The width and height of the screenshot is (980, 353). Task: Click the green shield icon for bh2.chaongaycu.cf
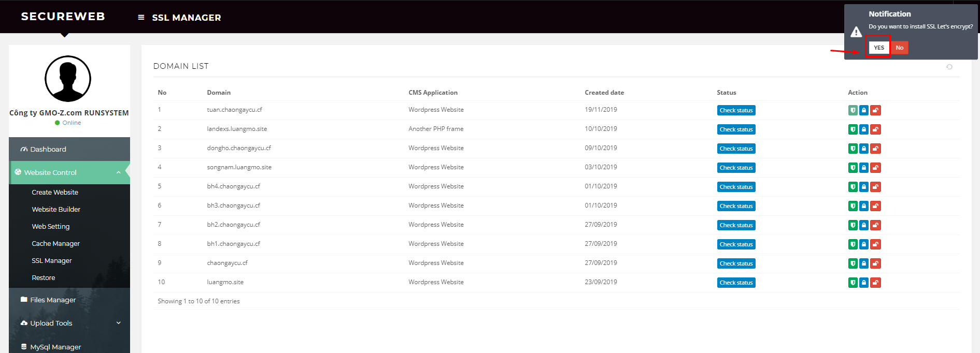click(853, 225)
